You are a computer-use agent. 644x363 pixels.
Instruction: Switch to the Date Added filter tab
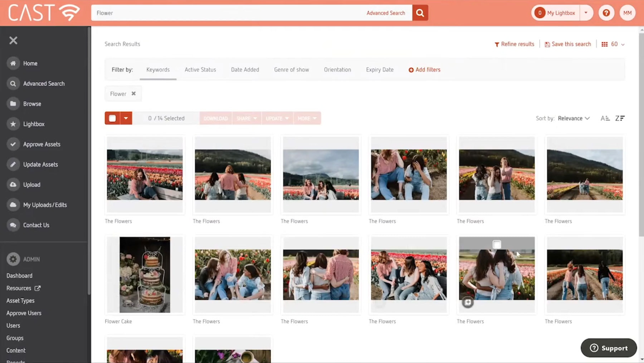tap(245, 70)
